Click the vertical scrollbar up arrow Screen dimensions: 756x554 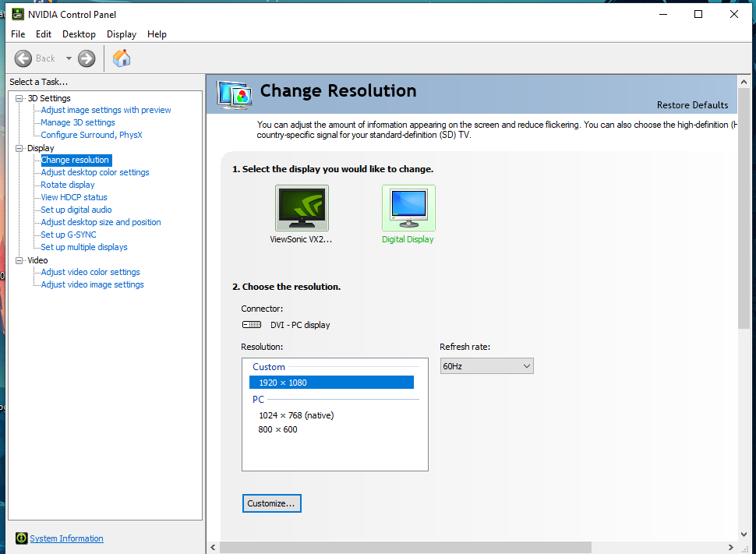point(744,82)
